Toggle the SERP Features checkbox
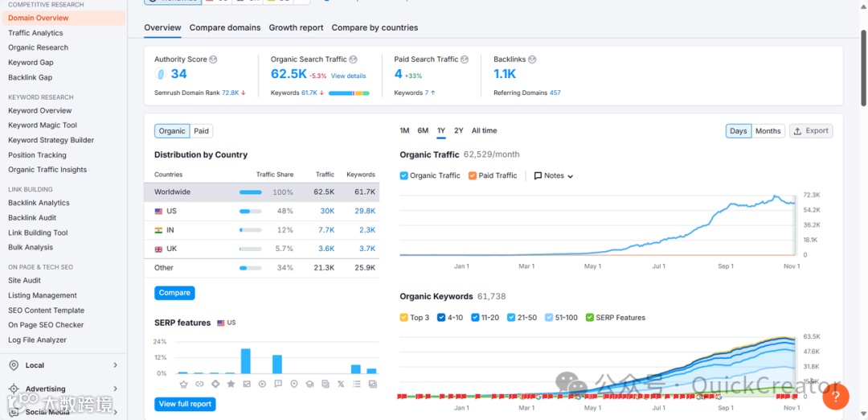This screenshot has height=420, width=868. click(590, 318)
